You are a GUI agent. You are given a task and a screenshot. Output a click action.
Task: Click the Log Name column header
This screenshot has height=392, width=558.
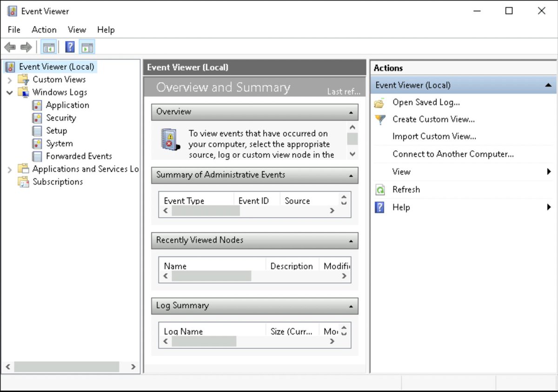pyautogui.click(x=212, y=331)
